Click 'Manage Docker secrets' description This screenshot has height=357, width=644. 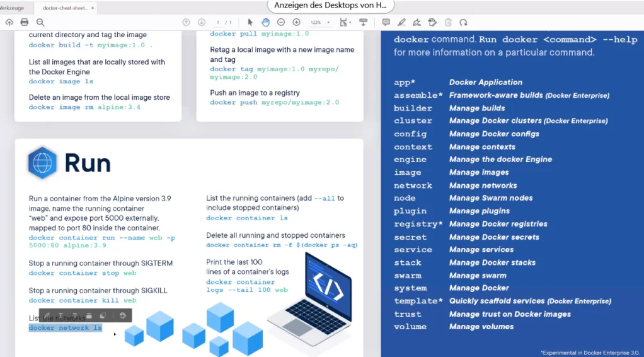pos(494,237)
